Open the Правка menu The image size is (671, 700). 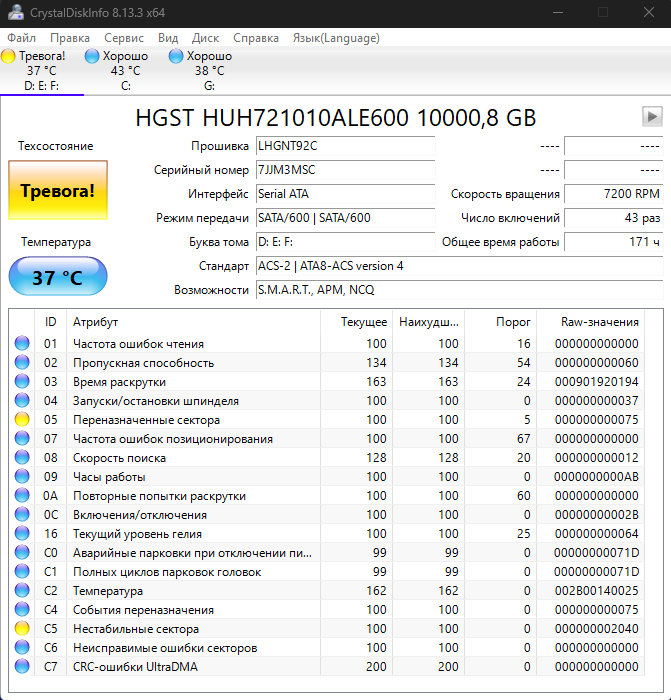[70, 38]
